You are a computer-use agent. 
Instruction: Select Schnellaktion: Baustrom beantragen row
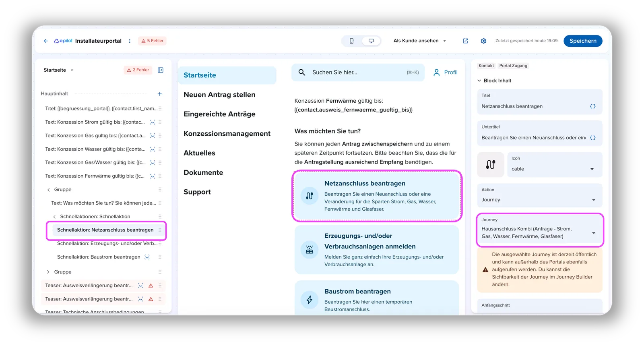tap(99, 257)
